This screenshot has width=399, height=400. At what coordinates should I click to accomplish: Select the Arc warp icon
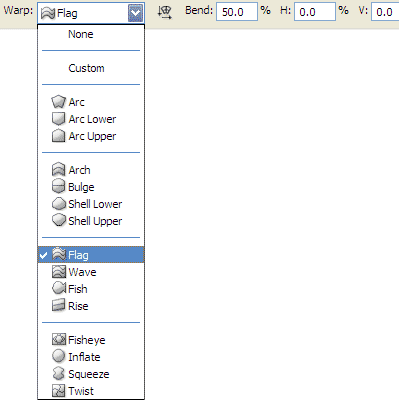[58, 102]
